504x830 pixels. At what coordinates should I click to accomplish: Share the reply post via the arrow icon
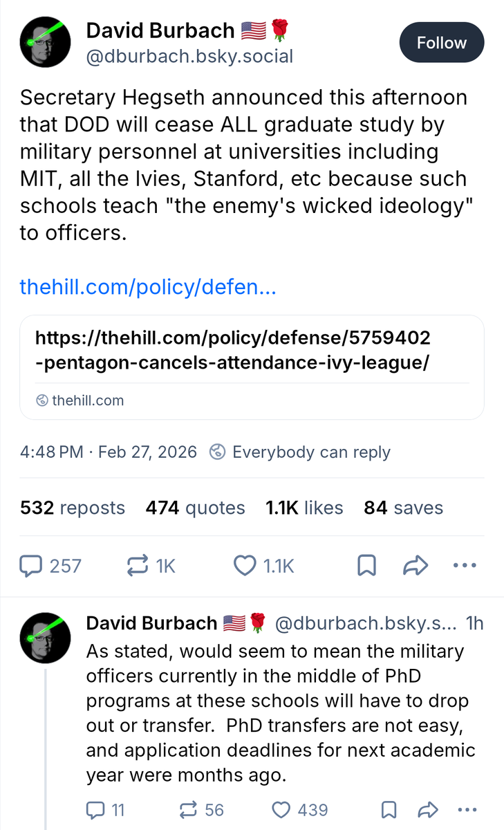tap(429, 809)
